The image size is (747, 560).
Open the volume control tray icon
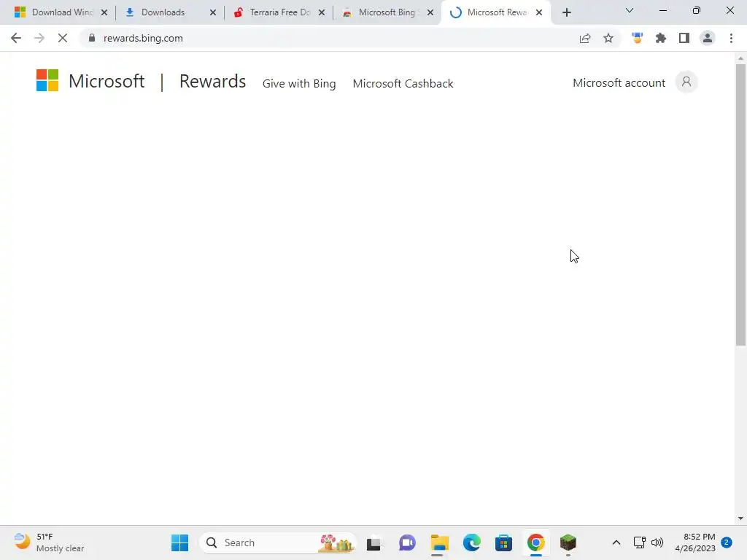[657, 542]
